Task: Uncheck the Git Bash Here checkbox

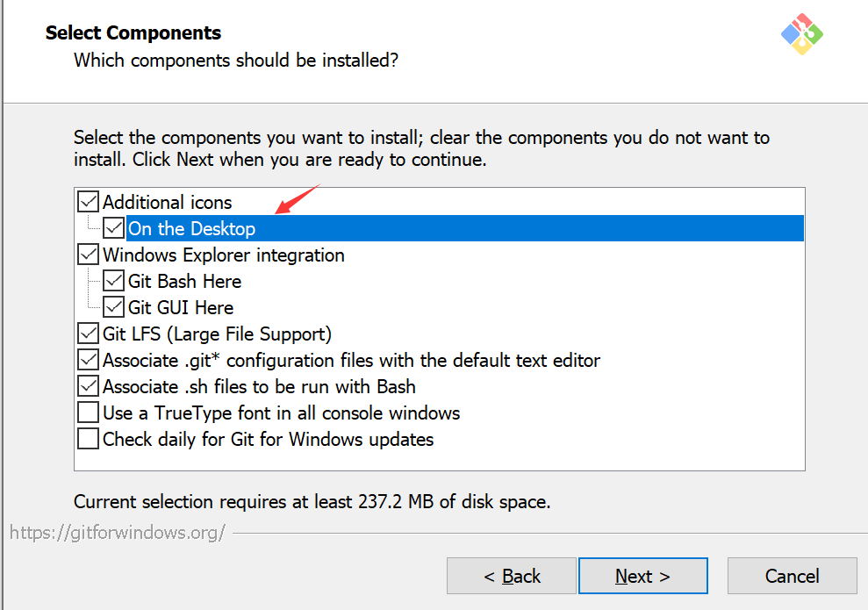Action: pos(114,281)
